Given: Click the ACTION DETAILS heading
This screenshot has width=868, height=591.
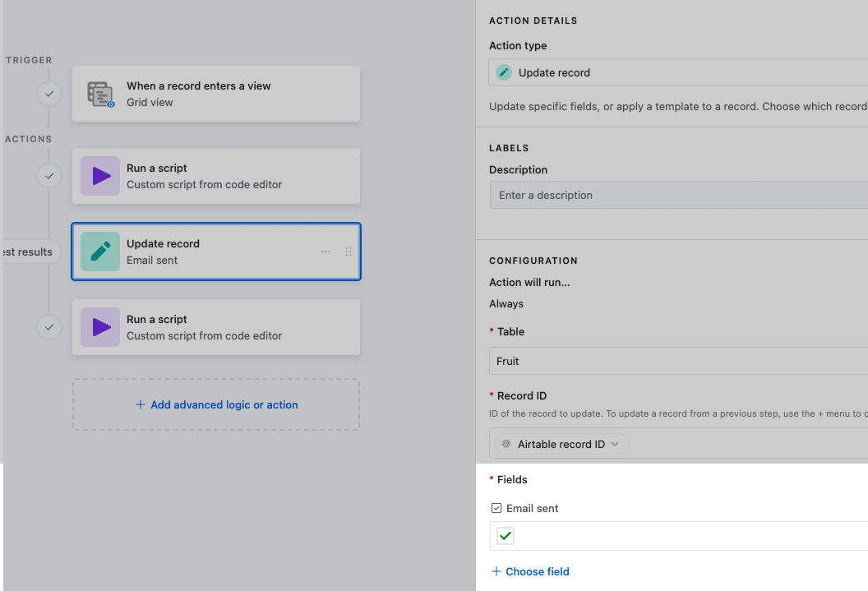Looking at the screenshot, I should click(533, 21).
